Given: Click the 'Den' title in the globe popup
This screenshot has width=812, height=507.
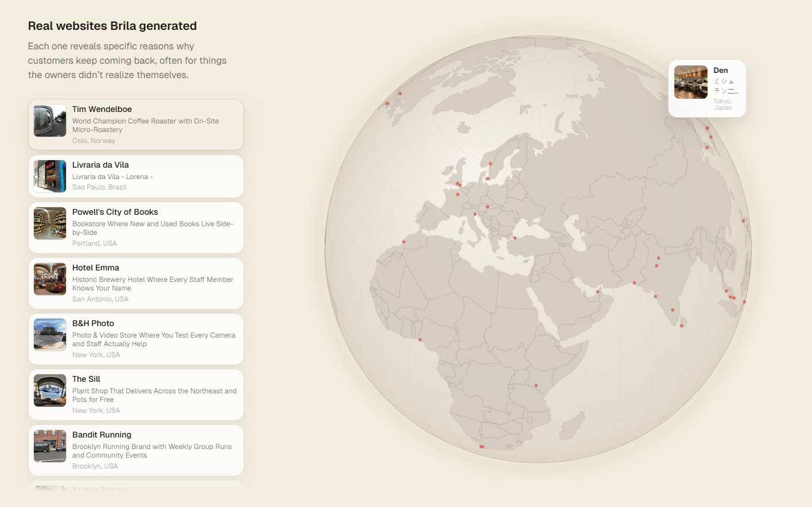Looking at the screenshot, I should click(x=721, y=70).
